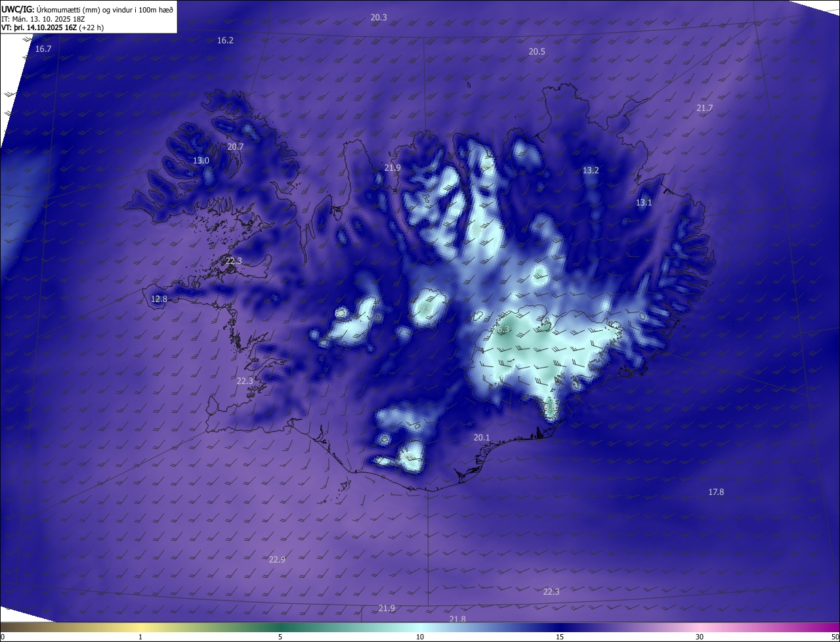The image size is (840, 642).
Task: Click the 10 tick on the color scale
Action: (x=420, y=637)
